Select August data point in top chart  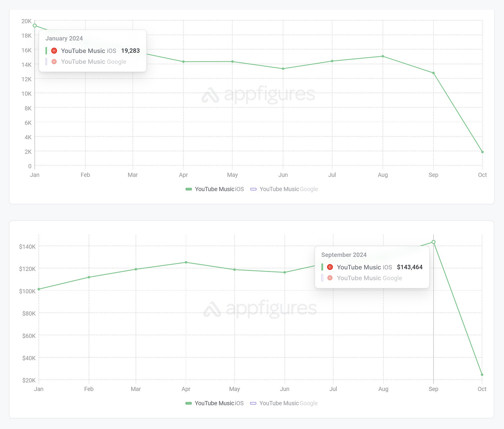click(x=382, y=56)
